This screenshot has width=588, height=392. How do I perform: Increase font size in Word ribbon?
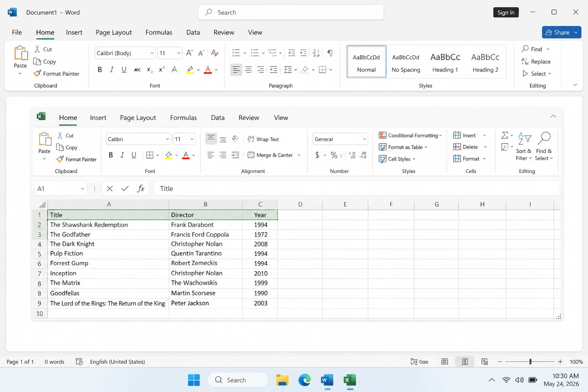pos(189,53)
